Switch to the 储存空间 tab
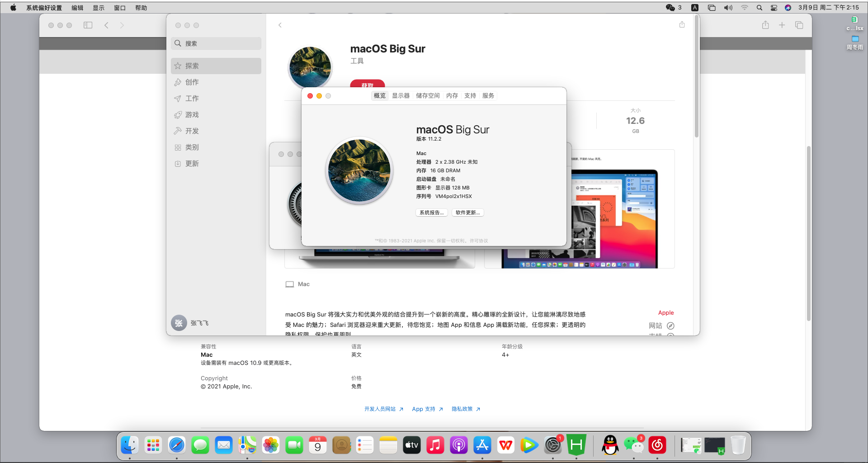Screen dimensions: 868x463 click(428, 95)
